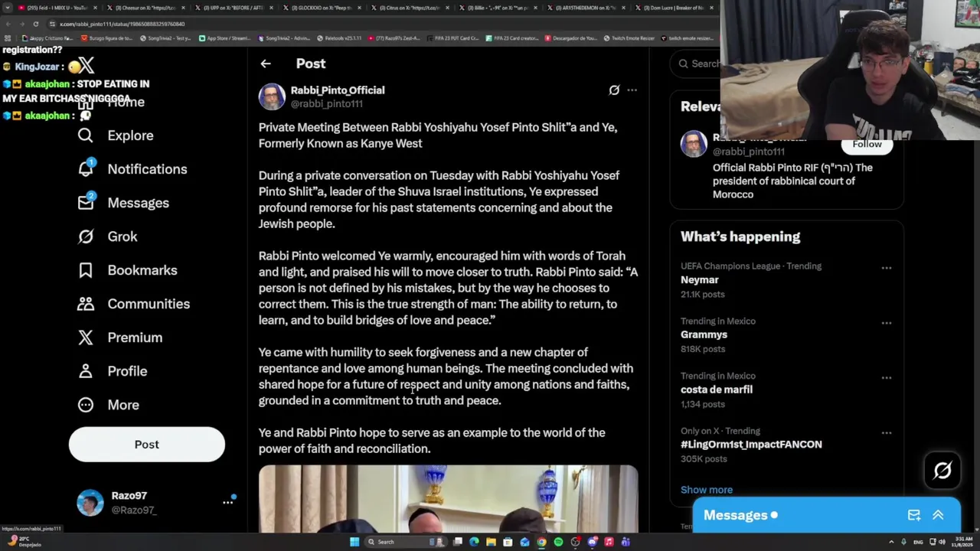Click the Grok icon on the post header
Viewport: 980px width, 551px height.
pos(614,90)
